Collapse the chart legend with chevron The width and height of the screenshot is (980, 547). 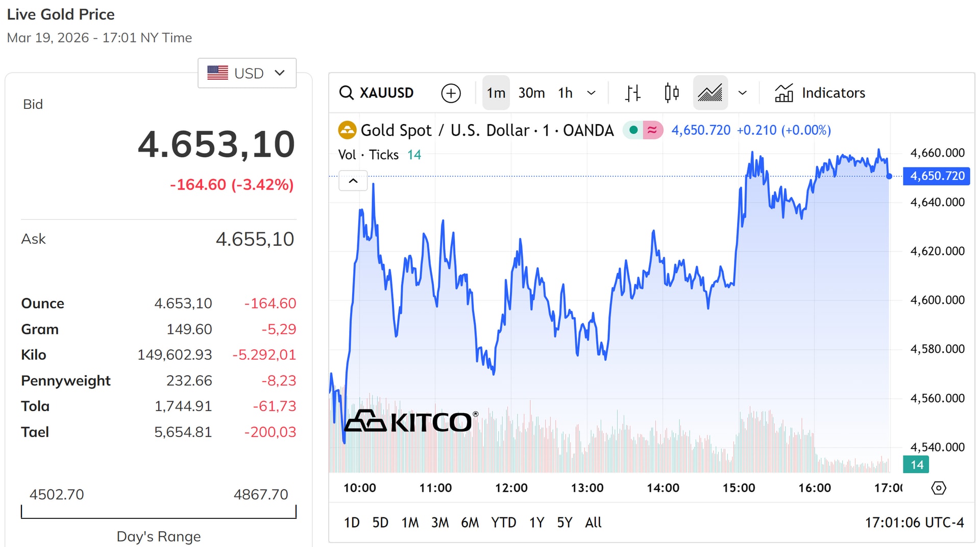pos(353,181)
